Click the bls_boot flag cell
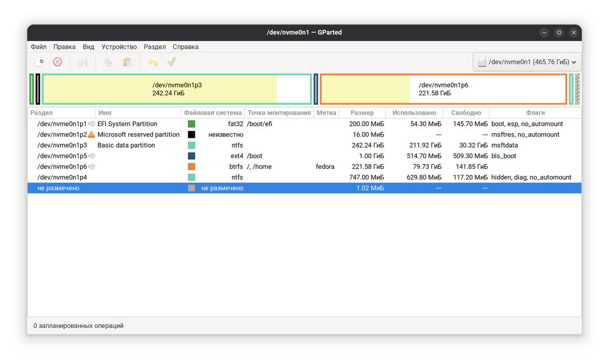This screenshot has height=364, width=609. point(504,156)
